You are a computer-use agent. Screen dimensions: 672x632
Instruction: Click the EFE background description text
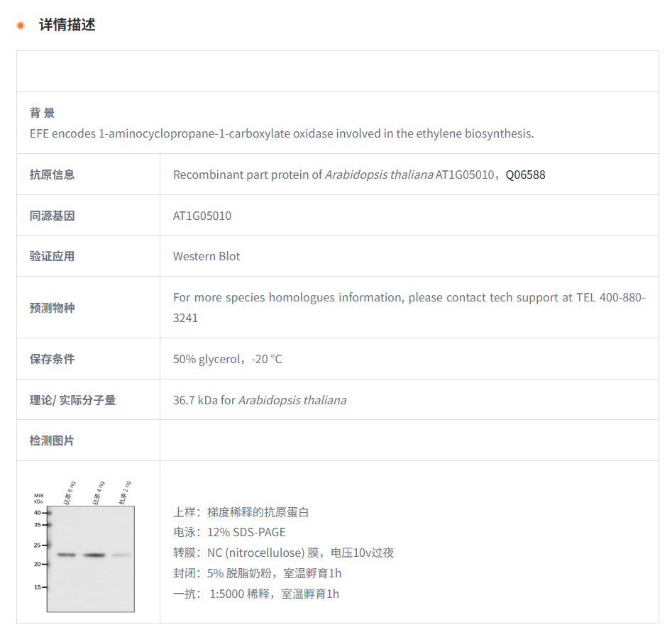281,133
